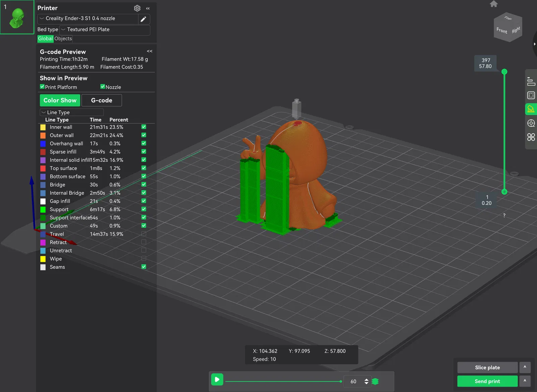Click the question mark help icon

point(504,215)
